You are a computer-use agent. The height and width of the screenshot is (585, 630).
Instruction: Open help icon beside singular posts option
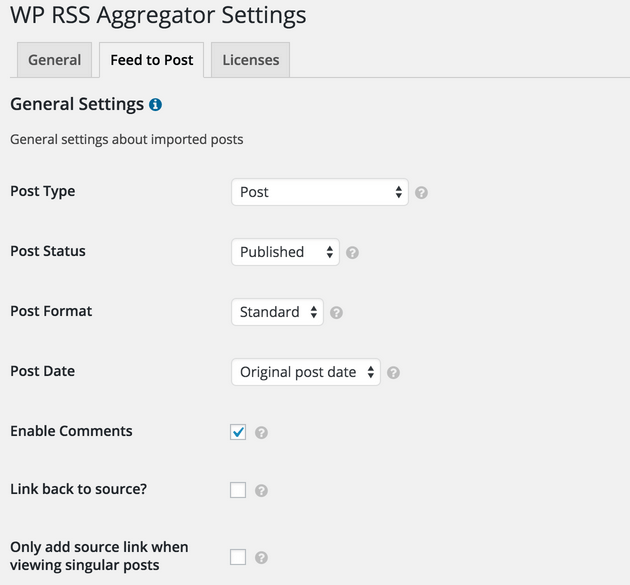[x=261, y=558]
